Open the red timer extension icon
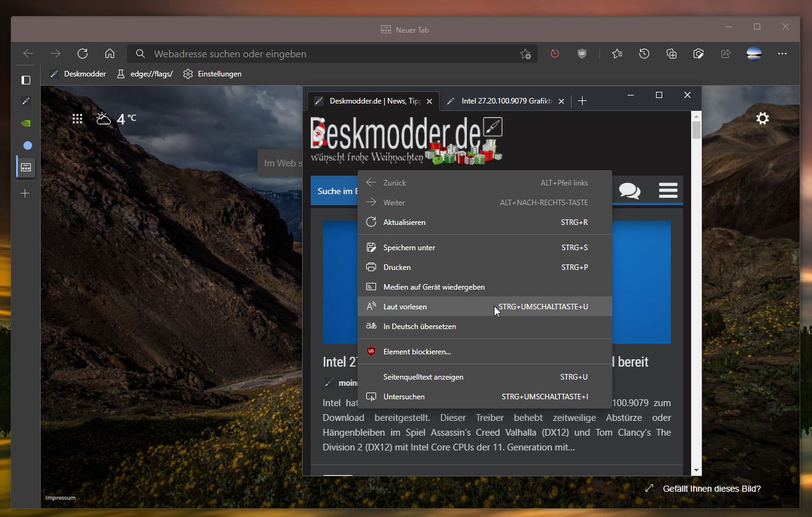This screenshot has width=812, height=517. tap(555, 54)
